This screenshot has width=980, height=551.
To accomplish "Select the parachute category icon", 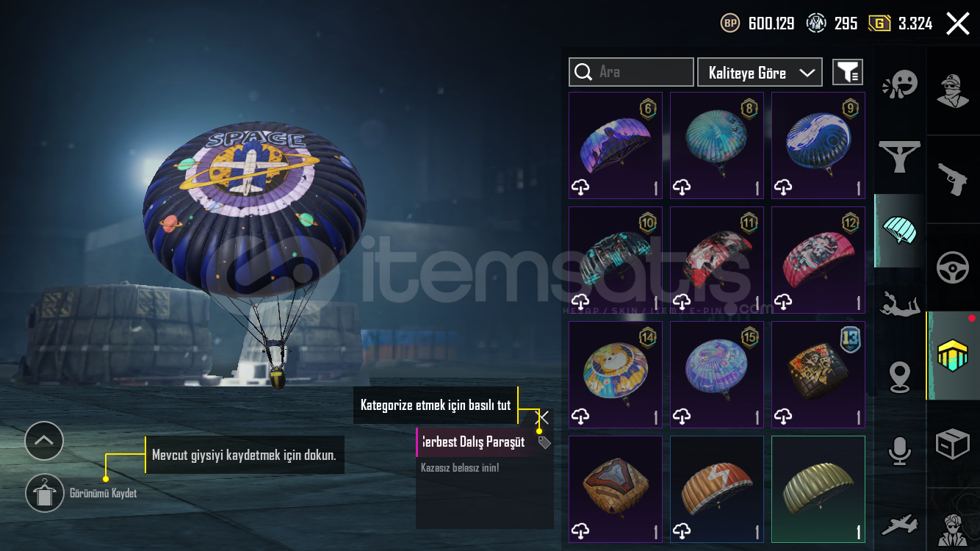I will click(900, 231).
